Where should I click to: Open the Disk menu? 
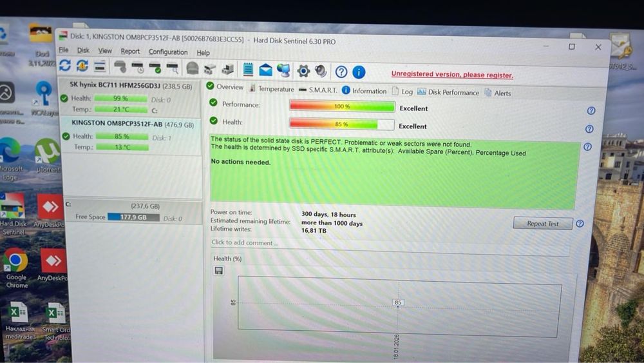pos(83,50)
